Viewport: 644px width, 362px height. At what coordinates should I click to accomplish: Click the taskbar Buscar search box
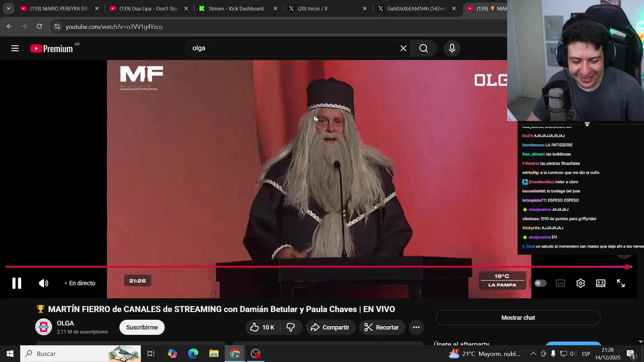[80, 353]
